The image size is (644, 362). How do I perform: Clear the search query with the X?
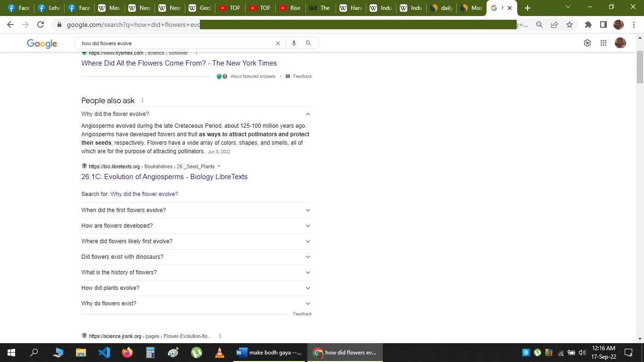[278, 43]
